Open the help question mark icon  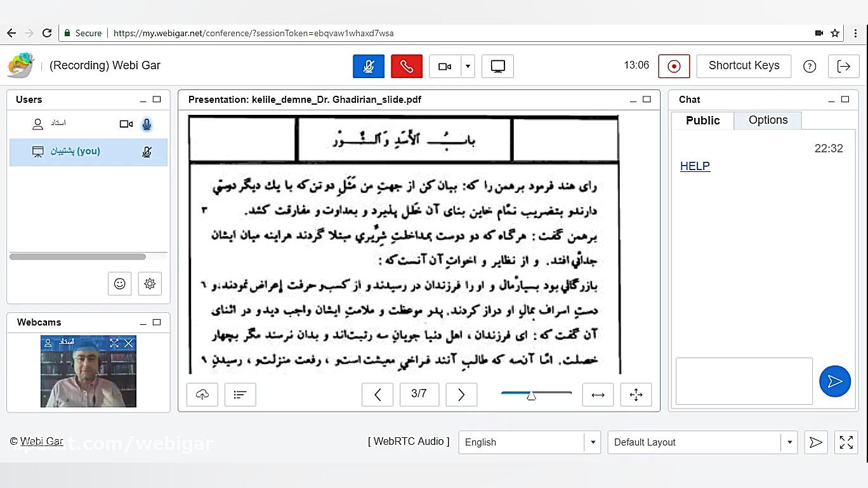810,66
